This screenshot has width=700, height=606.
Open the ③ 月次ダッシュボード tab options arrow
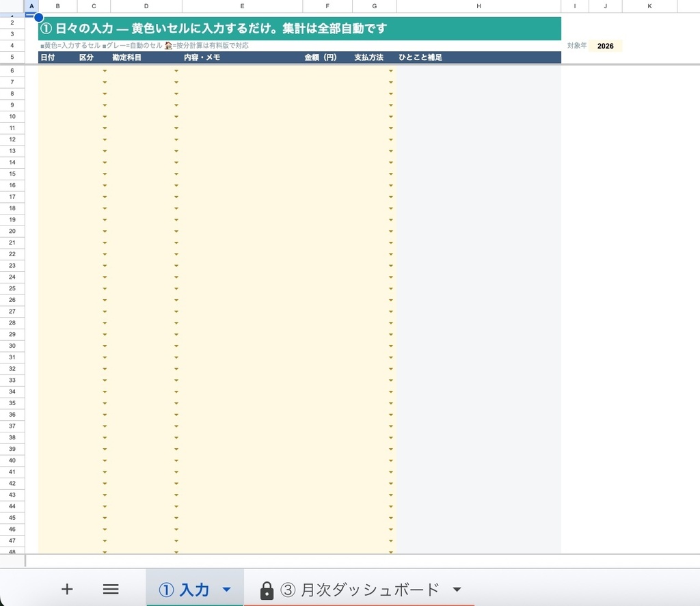pos(457,590)
